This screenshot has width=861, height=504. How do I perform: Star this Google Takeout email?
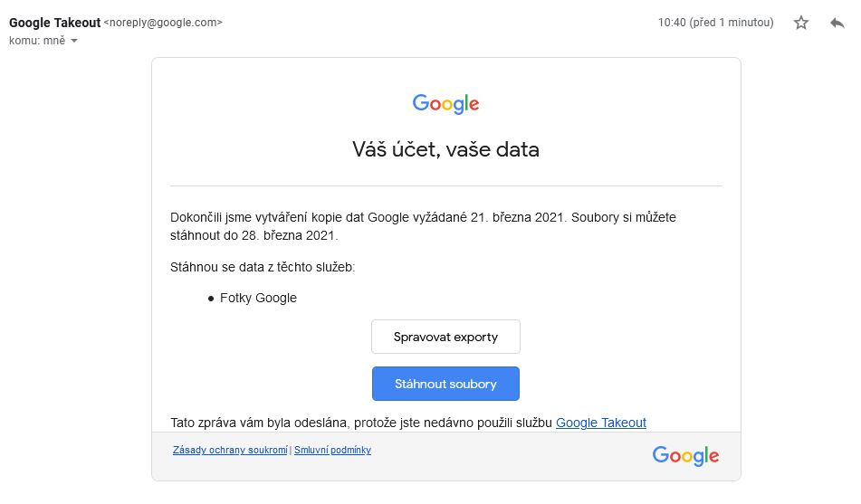[801, 23]
